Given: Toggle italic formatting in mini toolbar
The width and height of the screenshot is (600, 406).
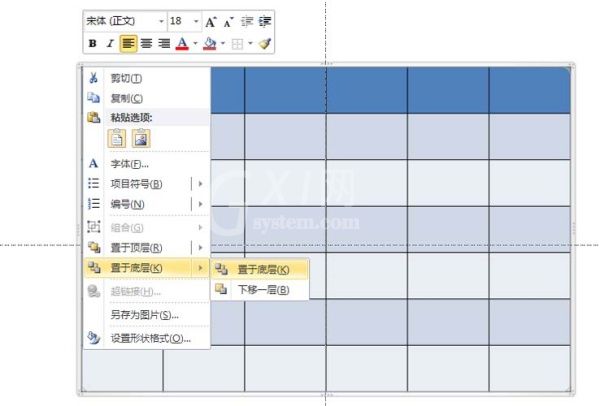Looking at the screenshot, I should pyautogui.click(x=110, y=44).
